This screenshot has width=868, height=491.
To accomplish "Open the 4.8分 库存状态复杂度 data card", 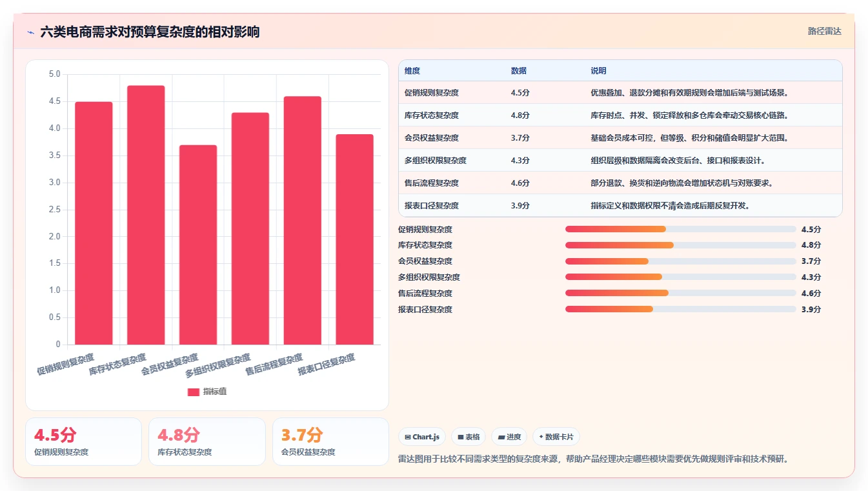I will point(207,441).
